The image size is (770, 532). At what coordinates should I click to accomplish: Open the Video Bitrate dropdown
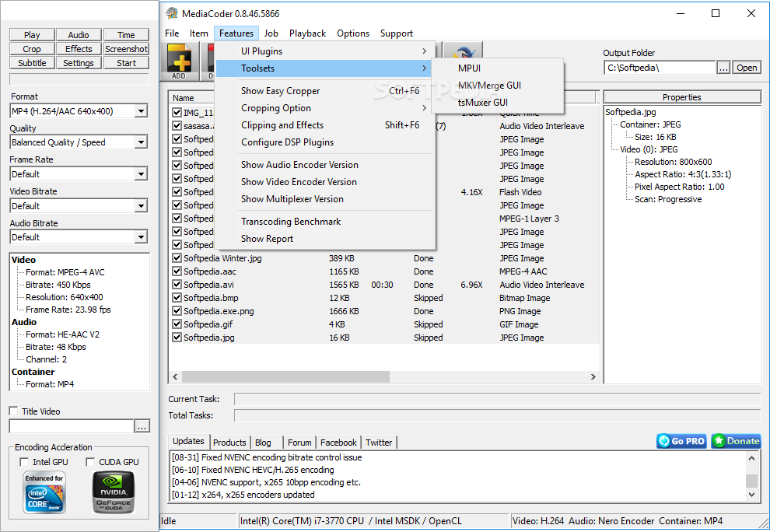(x=141, y=206)
